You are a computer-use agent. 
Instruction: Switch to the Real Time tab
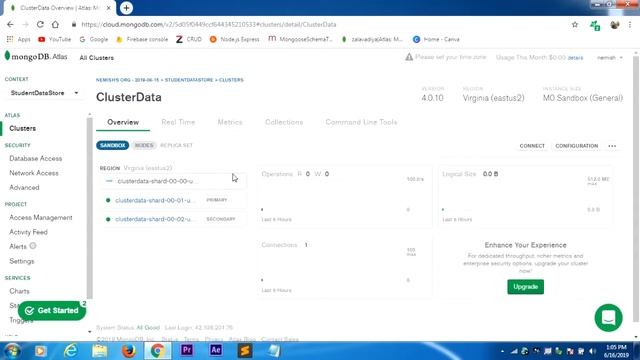tap(178, 122)
